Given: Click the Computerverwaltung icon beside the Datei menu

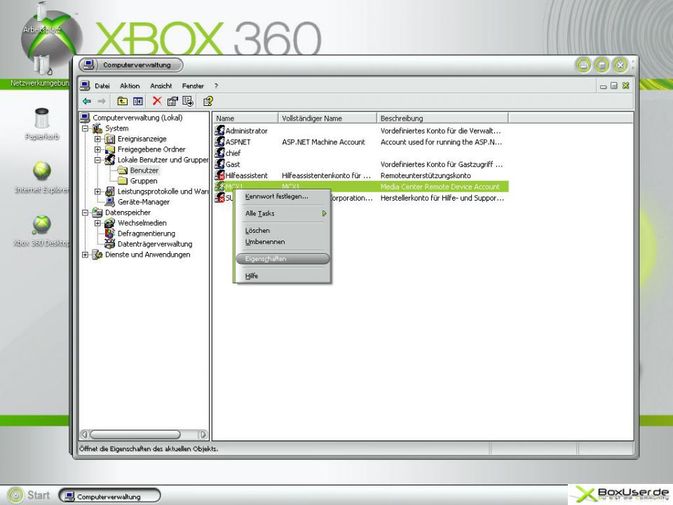Looking at the screenshot, I should pyautogui.click(x=85, y=85).
